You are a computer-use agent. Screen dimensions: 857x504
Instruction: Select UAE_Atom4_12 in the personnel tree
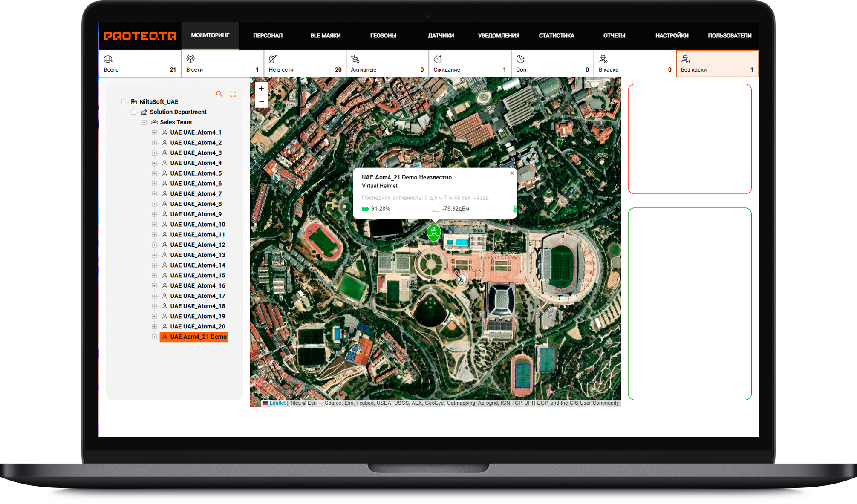tap(197, 245)
